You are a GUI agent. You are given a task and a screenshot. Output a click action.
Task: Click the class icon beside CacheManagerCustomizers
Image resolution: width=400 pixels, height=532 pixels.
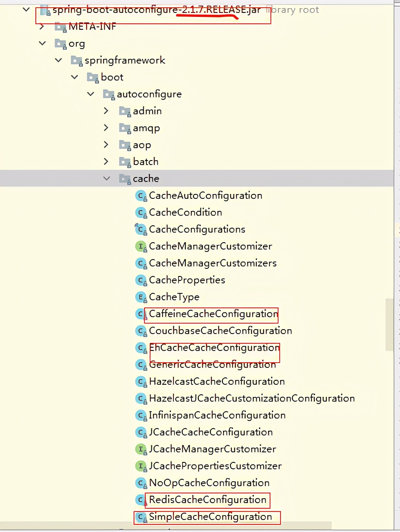coord(141,264)
